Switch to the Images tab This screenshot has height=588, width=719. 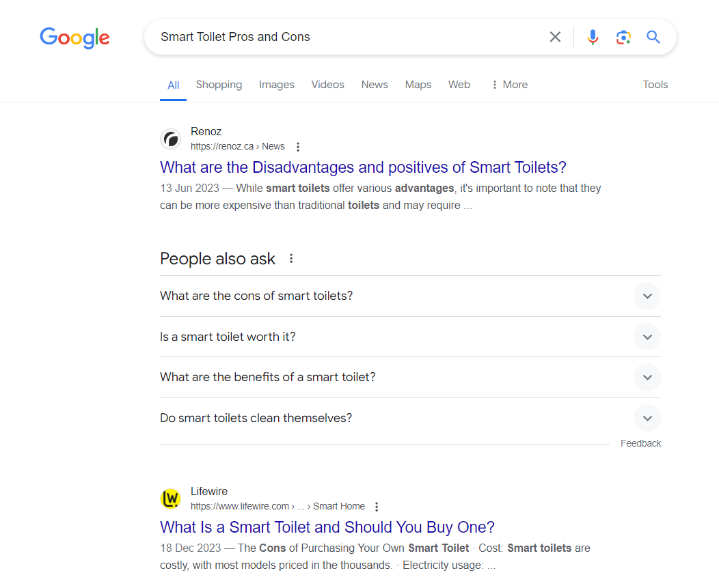[x=276, y=85]
